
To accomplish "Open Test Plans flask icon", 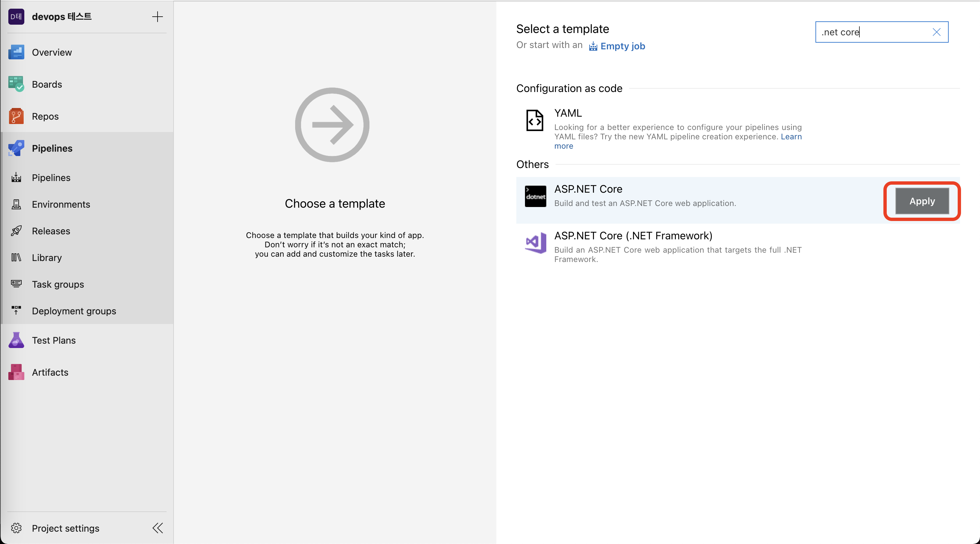I will pos(16,340).
